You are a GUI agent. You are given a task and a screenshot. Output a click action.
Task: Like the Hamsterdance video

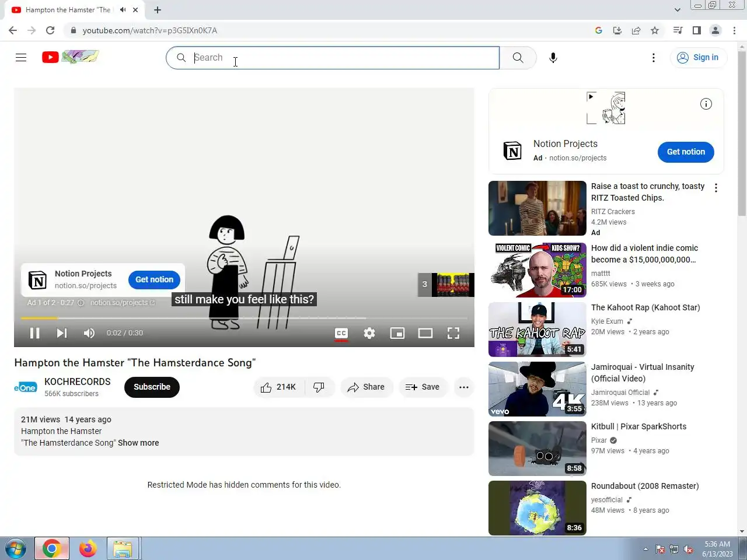[279, 387]
